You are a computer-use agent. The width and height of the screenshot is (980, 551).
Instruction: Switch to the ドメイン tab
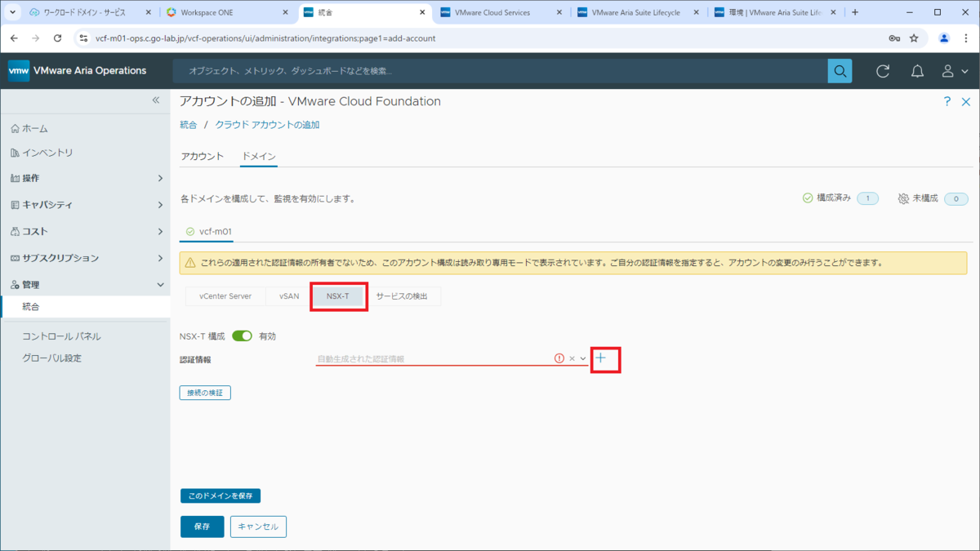259,156
